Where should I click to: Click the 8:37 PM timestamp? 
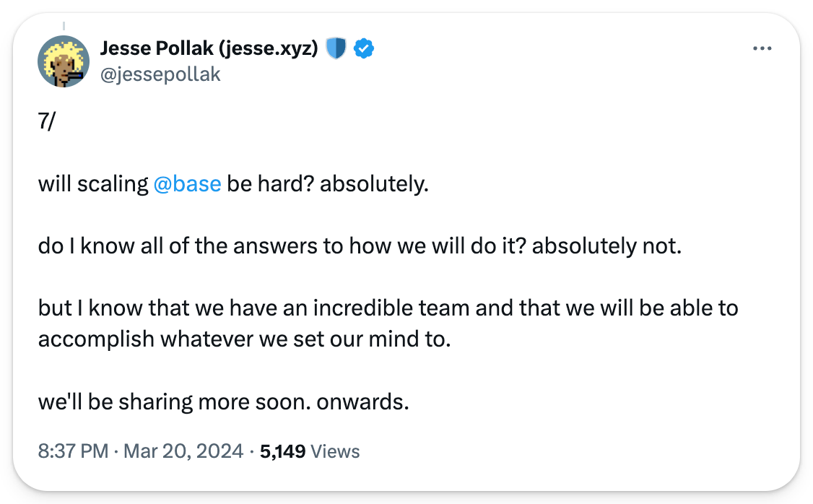(x=72, y=452)
